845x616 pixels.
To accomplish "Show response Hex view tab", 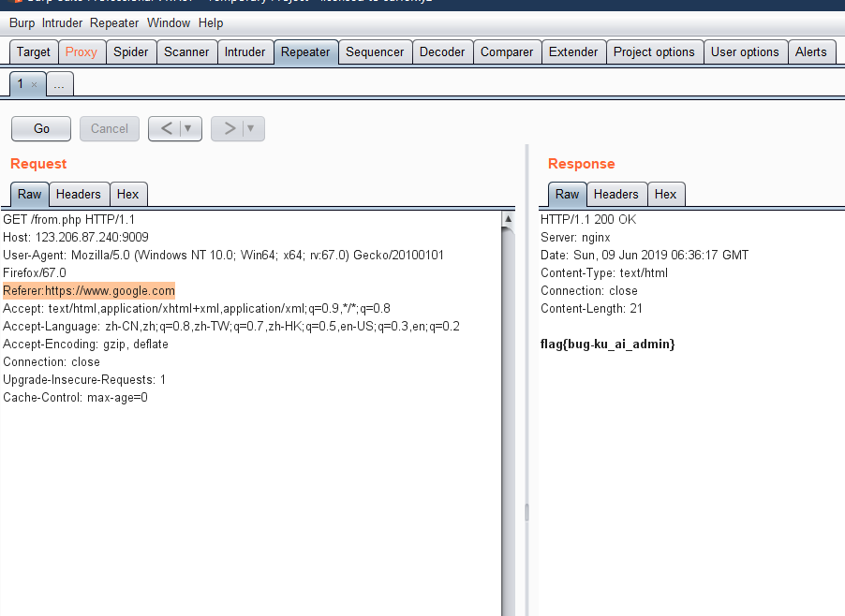I will tap(665, 194).
